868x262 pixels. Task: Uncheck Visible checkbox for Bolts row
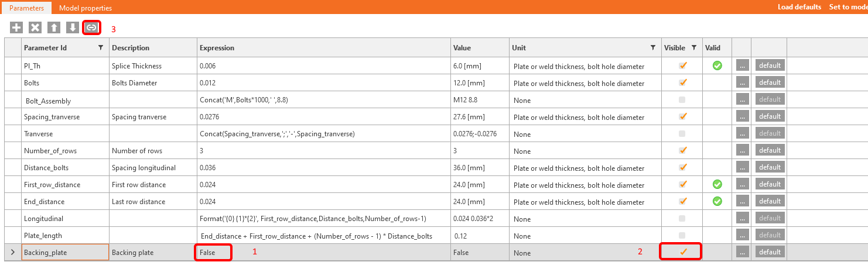[x=683, y=82]
